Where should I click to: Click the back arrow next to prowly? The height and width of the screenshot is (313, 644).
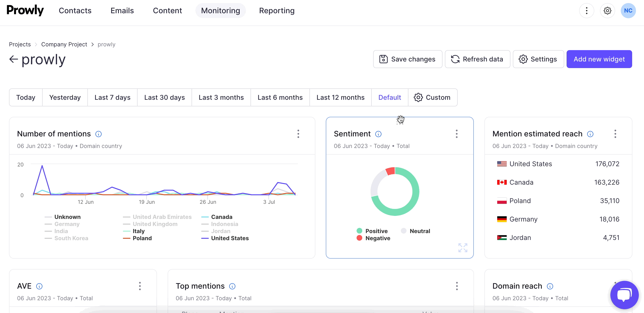coord(13,59)
